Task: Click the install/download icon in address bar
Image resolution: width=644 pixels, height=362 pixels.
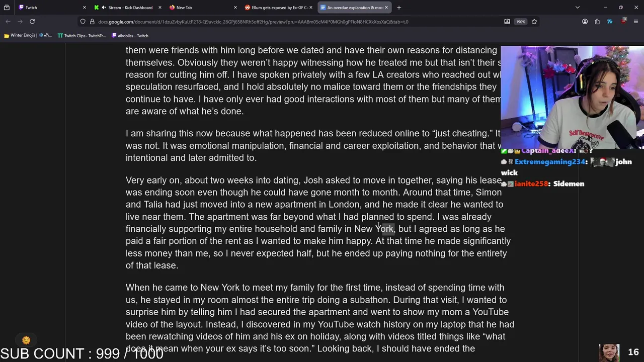Action: point(507,22)
